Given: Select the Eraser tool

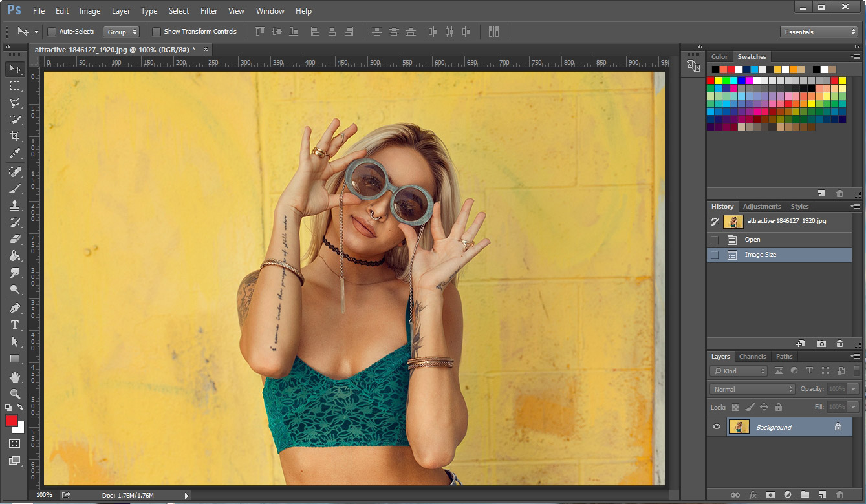Looking at the screenshot, I should click(15, 239).
